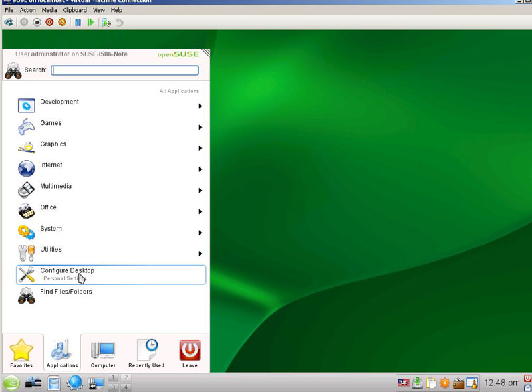532x392 pixels.
Task: Click into the Search input field
Action: [124, 70]
